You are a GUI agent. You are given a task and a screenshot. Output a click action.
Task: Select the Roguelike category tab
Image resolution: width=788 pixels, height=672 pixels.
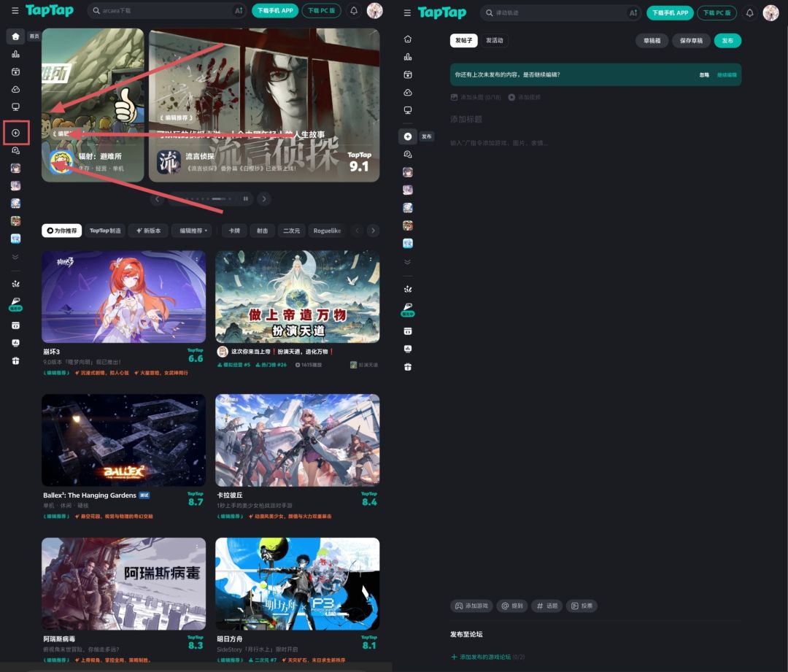coord(327,231)
